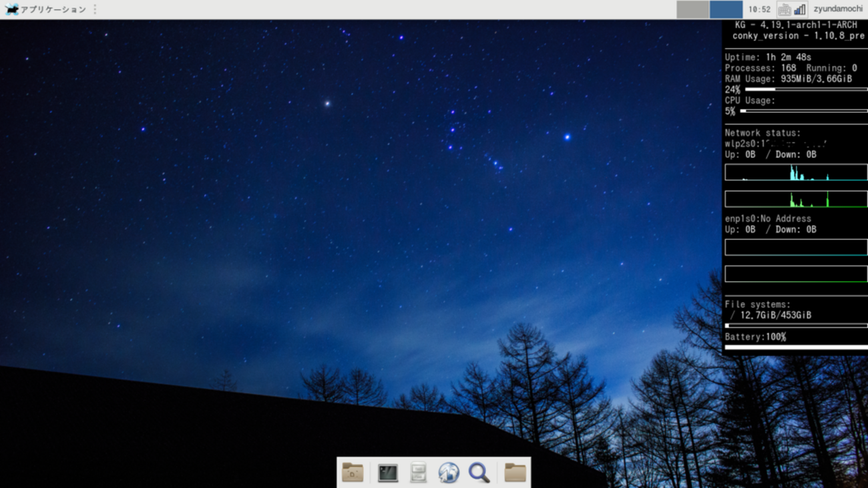This screenshot has width=868, height=488.
Task: Launch the globe web browser icon
Action: pyautogui.click(x=449, y=473)
